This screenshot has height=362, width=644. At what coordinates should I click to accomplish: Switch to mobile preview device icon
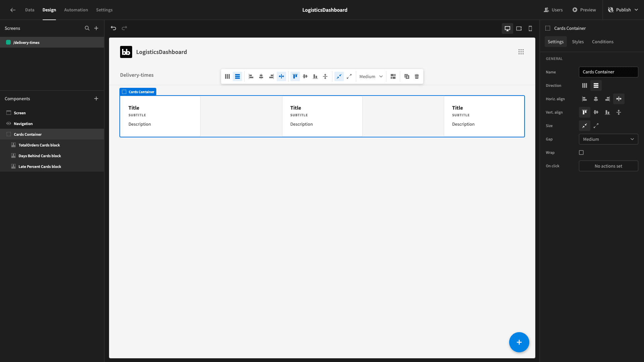click(x=530, y=28)
